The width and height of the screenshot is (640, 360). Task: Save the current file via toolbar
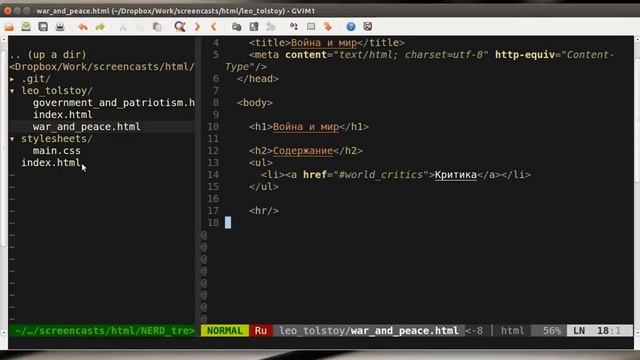point(26,27)
